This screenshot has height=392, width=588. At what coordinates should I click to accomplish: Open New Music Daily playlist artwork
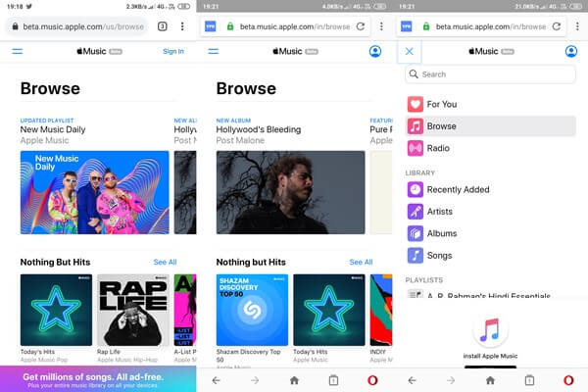[x=94, y=192]
